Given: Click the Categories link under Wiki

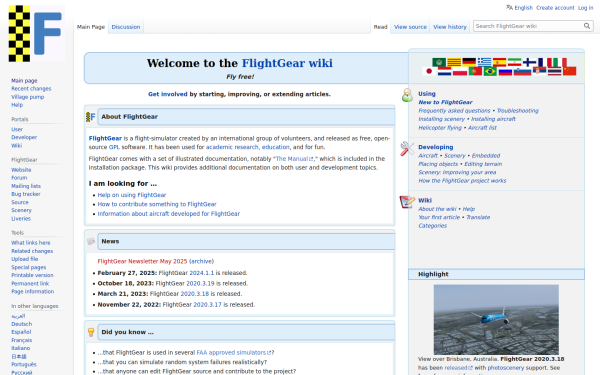Looking at the screenshot, I should [x=432, y=225].
